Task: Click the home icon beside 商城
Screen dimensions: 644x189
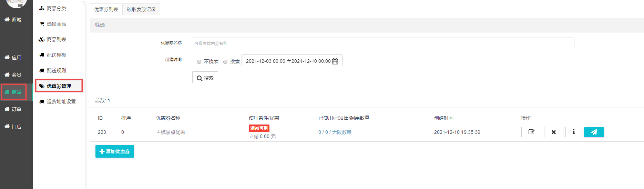Action: coord(7,20)
